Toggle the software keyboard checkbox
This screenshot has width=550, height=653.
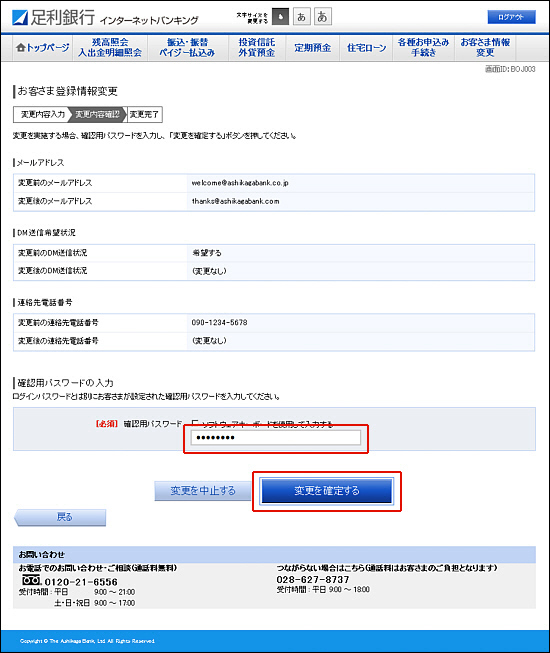(x=194, y=423)
